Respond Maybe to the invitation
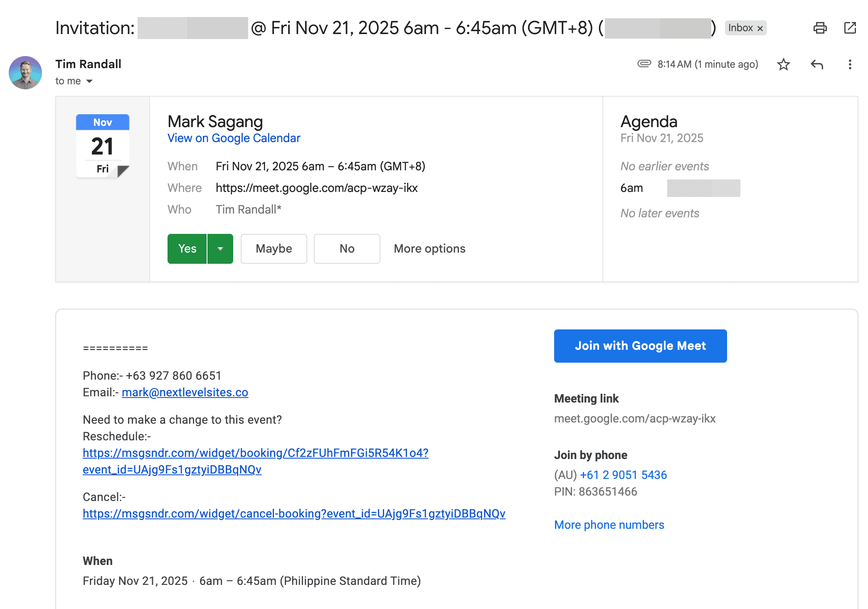Screen dimensions: 868x609 pos(274,249)
